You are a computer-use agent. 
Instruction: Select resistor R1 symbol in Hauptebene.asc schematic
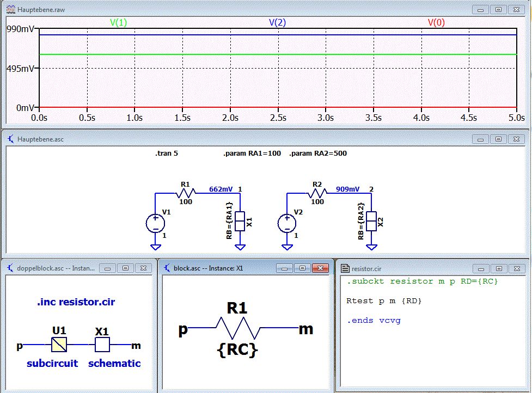pyautogui.click(x=185, y=193)
